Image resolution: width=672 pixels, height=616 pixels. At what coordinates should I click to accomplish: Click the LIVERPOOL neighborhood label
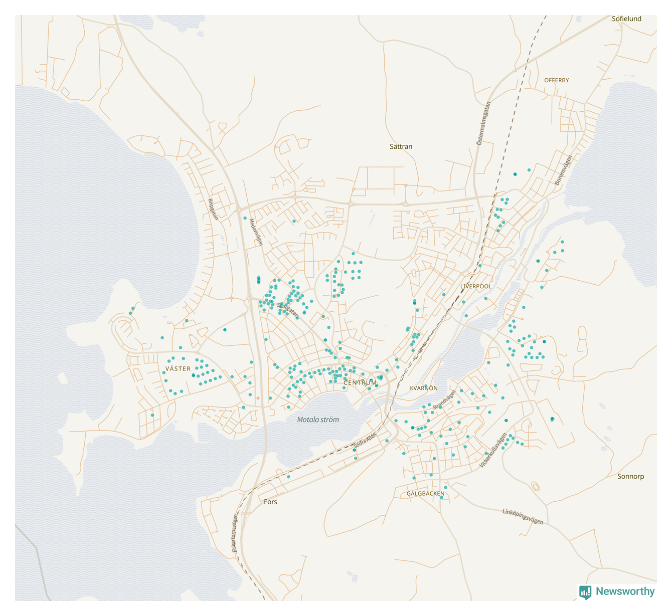(476, 286)
